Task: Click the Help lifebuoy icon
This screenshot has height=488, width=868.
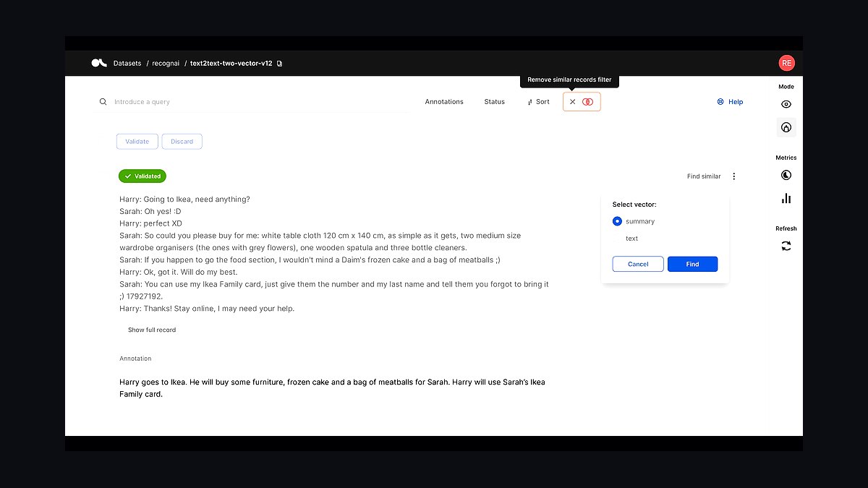Action: (720, 102)
